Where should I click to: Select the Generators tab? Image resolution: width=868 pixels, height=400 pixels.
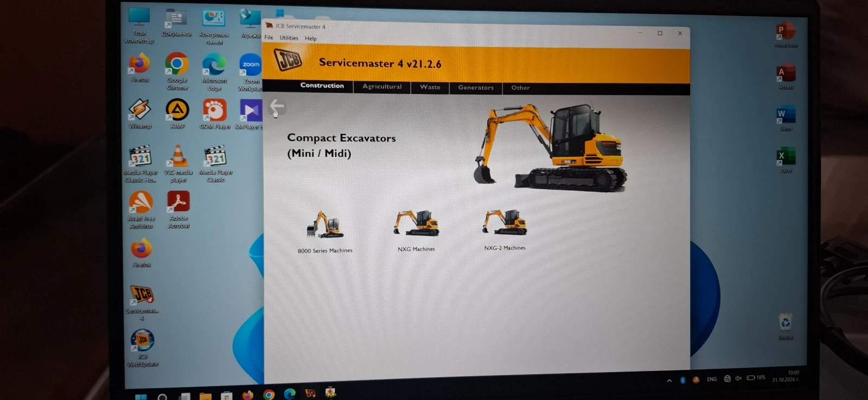[x=476, y=88]
